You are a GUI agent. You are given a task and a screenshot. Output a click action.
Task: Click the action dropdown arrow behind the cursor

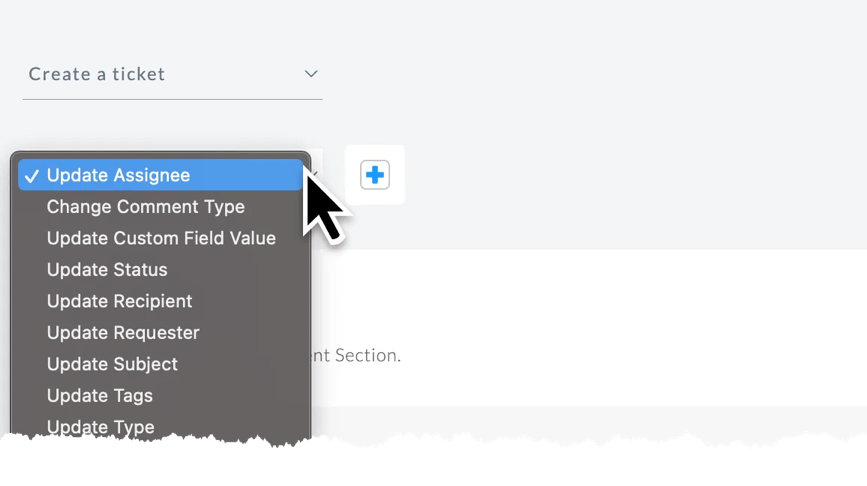315,174
